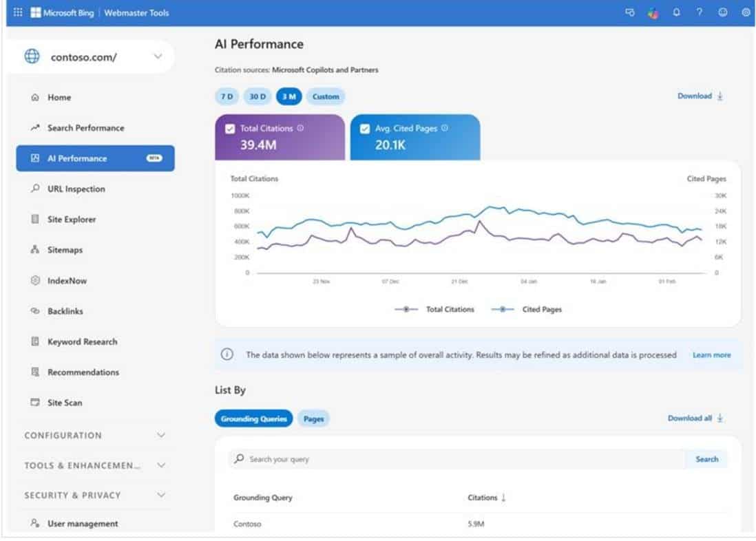Select the 7 D date range
Image resolution: width=756 pixels, height=541 pixels.
[x=227, y=96]
